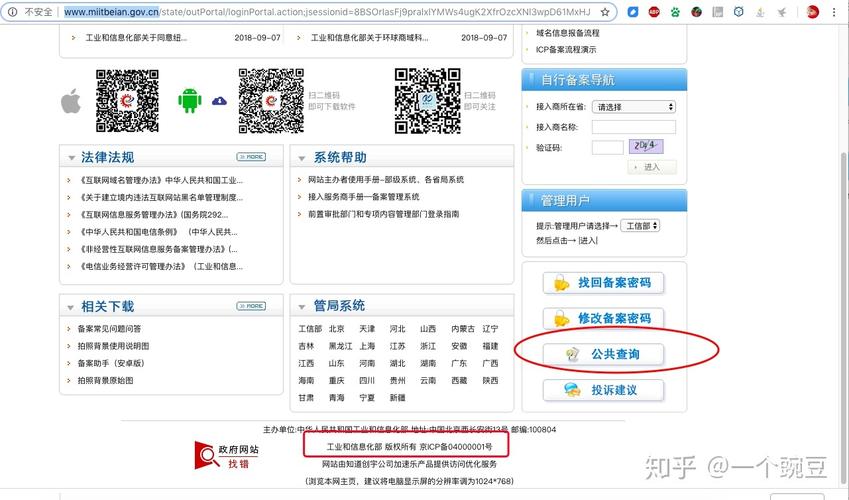Open the 接入商所在省 dropdown
The image size is (849, 500).
(x=634, y=107)
